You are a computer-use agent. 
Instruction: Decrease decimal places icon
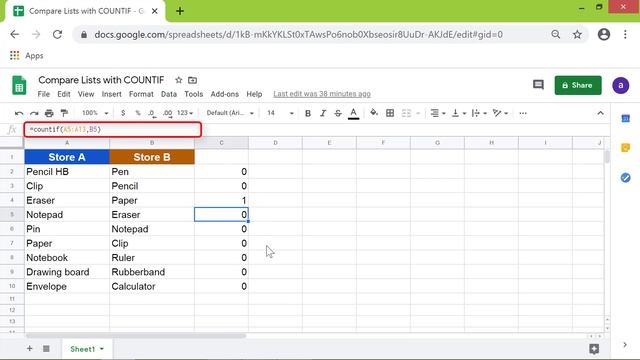coord(152,113)
